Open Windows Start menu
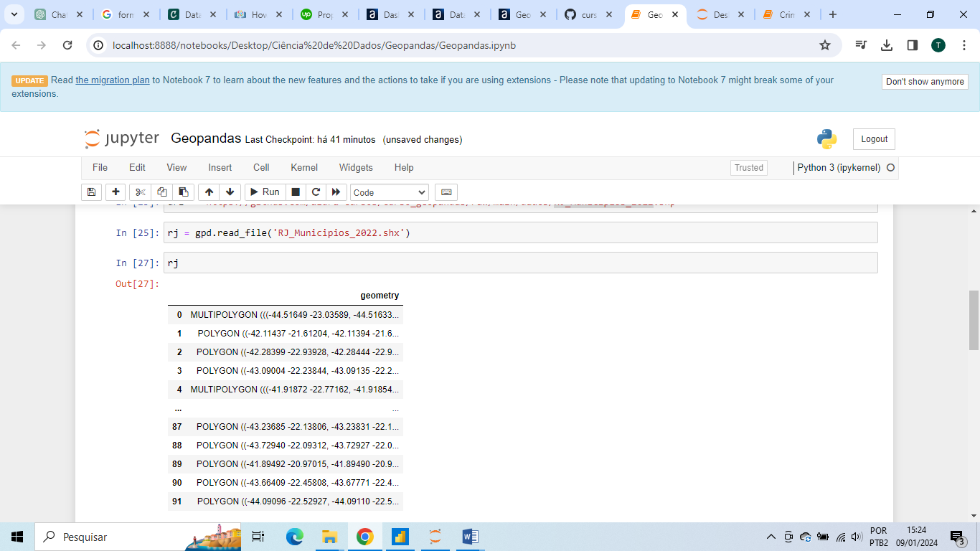This screenshot has width=980, height=551. click(x=17, y=537)
